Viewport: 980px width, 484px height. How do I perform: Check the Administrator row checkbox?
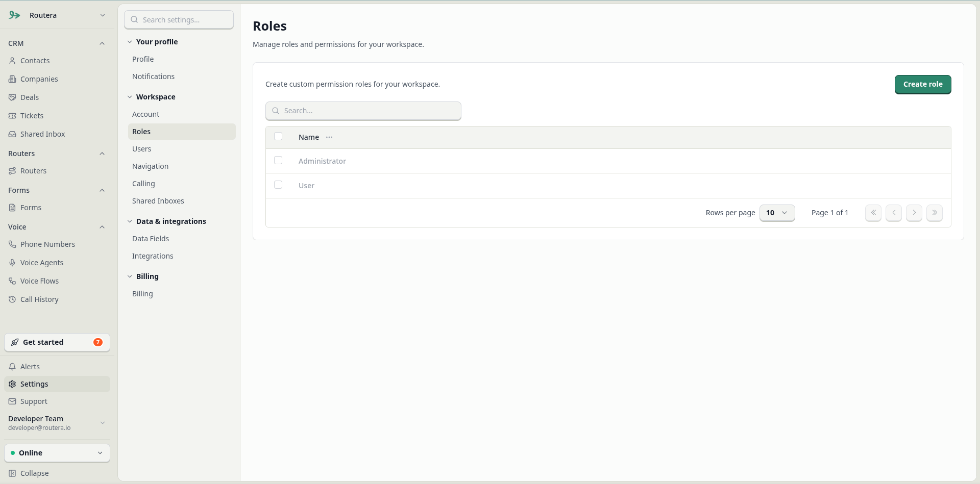(278, 160)
